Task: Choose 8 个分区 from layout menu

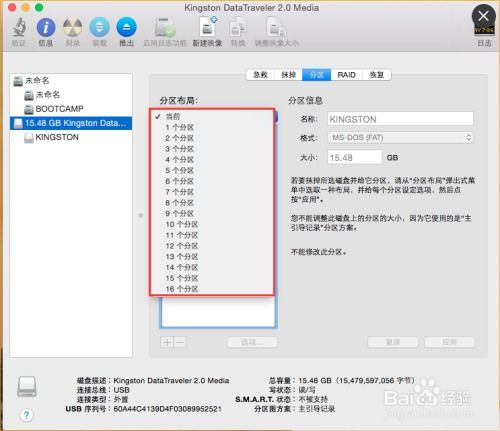Action: 212,203
